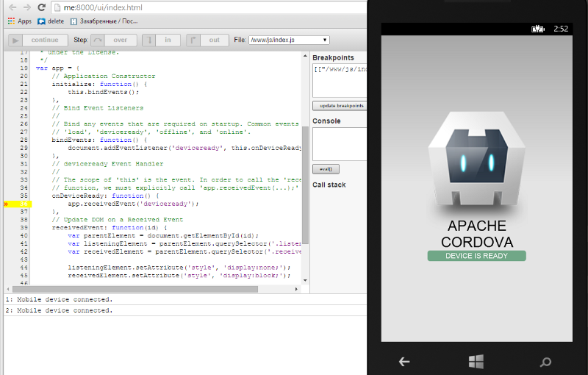Click 'initialize: function()' code line
The width and height of the screenshot is (588, 375).
tap(99, 84)
